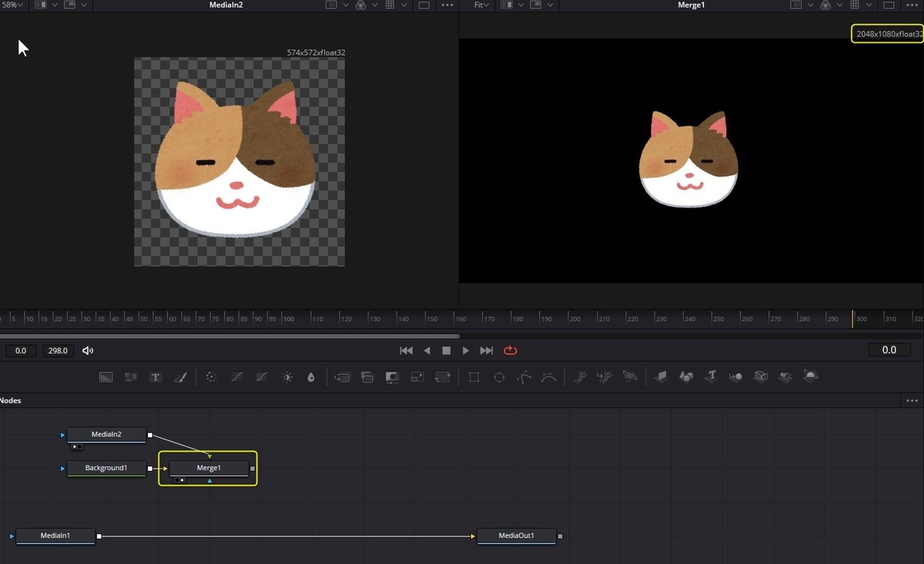Viewport: 924px width, 564px height.
Task: Toggle single viewer mode in Merge1 viewer
Action: tap(889, 5)
